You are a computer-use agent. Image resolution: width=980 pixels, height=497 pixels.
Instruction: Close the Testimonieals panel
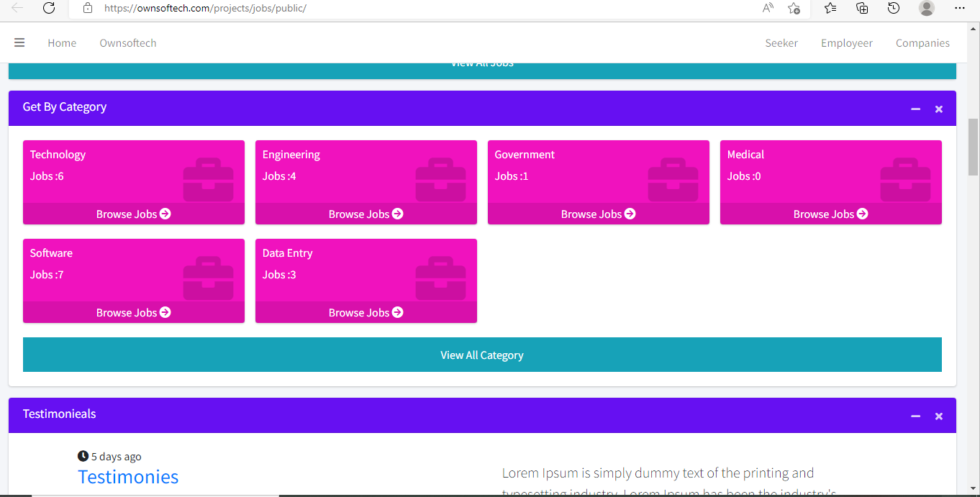point(938,416)
